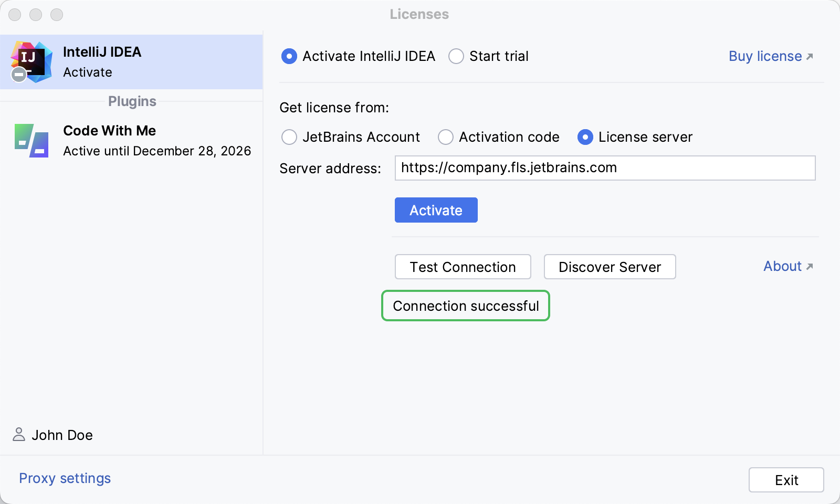Click the Connection successful status message
Image resolution: width=840 pixels, height=504 pixels.
(466, 306)
